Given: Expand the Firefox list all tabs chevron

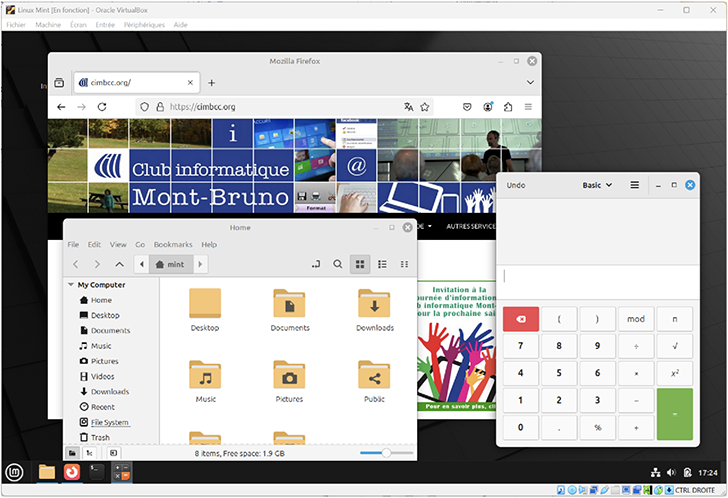Looking at the screenshot, I should (530, 82).
